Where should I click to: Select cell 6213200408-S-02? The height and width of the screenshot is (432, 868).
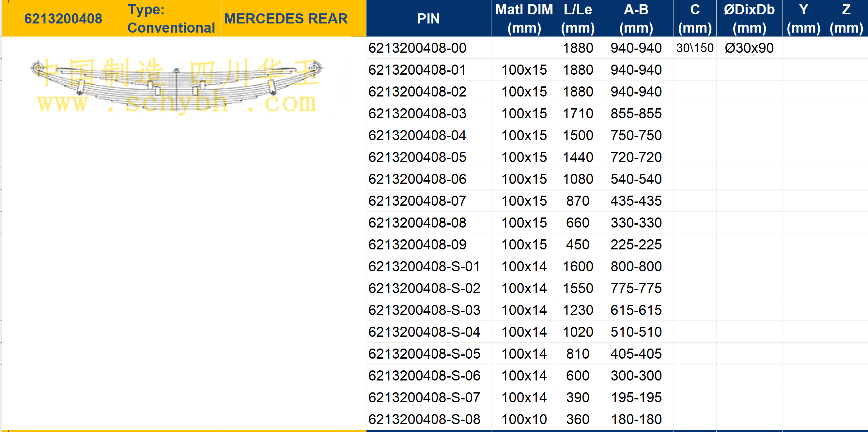pyautogui.click(x=428, y=288)
